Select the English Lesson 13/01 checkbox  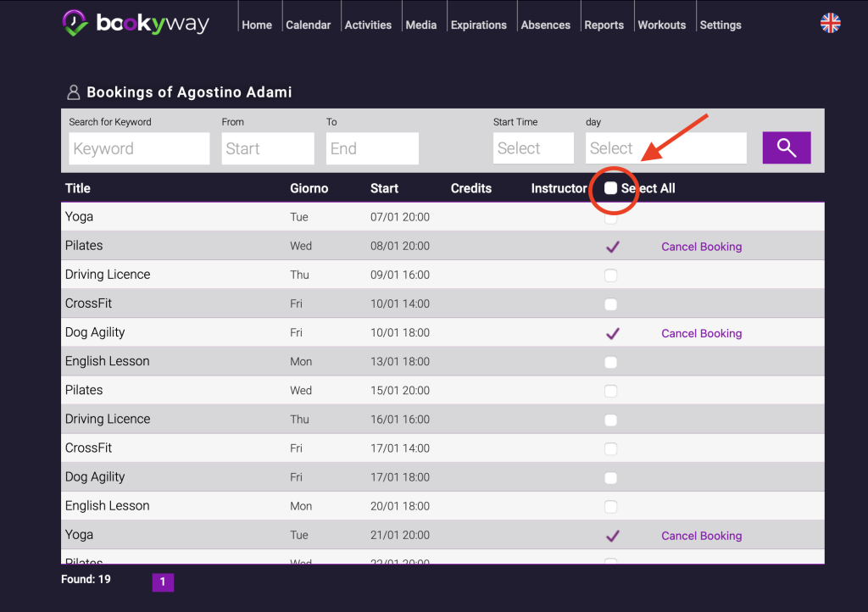(x=610, y=362)
